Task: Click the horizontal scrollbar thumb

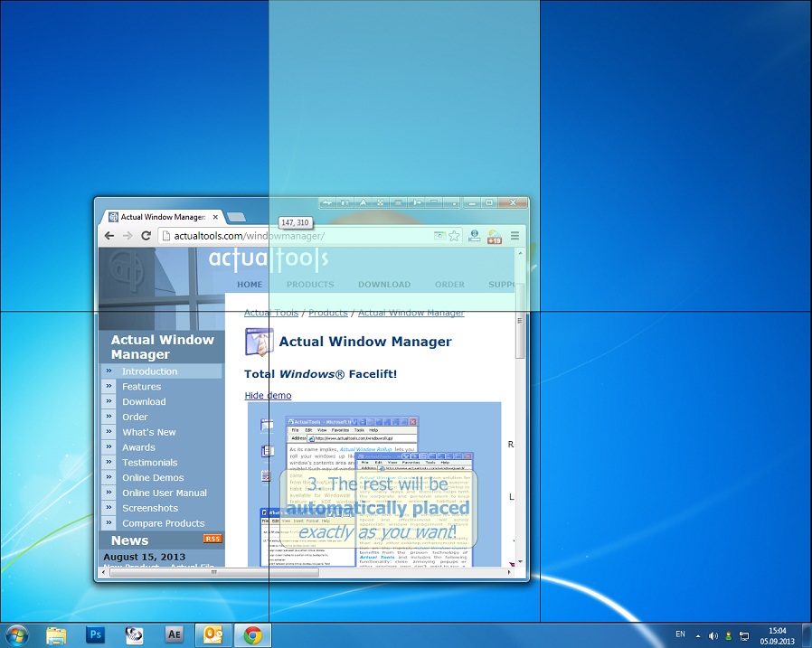Action: coord(214,572)
